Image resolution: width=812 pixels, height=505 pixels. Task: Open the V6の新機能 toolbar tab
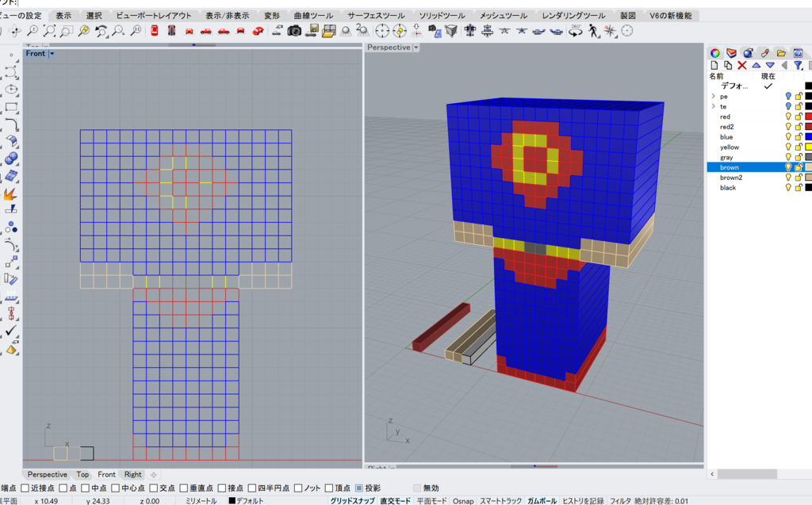[671, 16]
